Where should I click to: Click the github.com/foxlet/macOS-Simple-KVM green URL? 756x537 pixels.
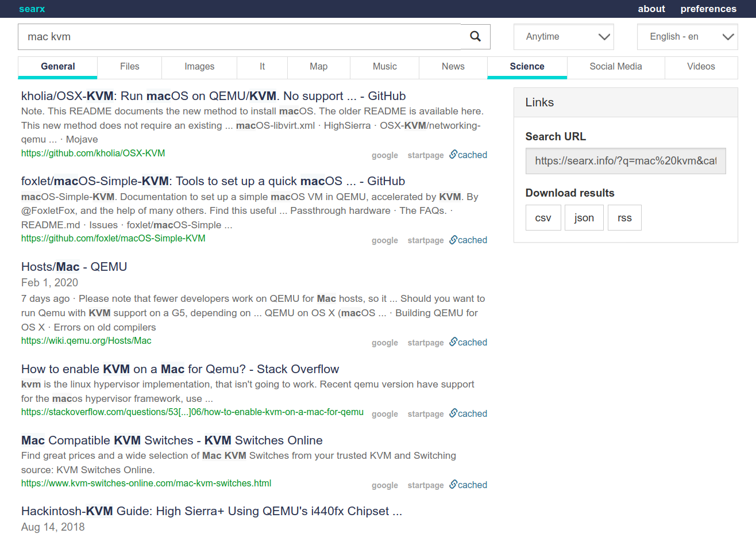(x=113, y=238)
